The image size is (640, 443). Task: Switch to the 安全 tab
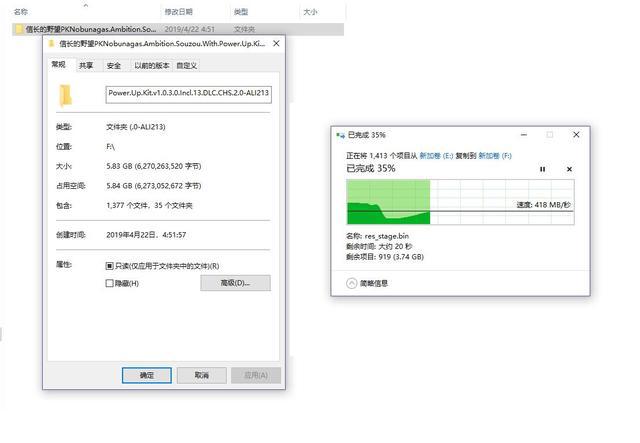(113, 65)
